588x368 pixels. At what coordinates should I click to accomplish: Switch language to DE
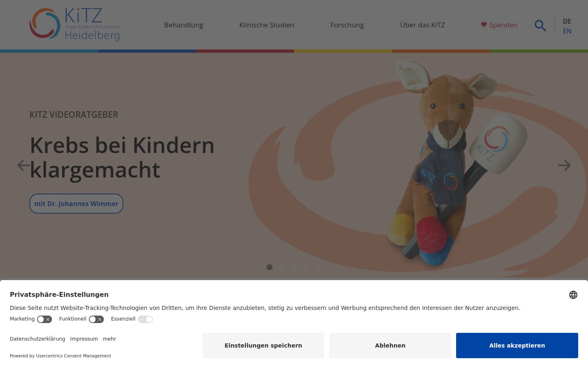(567, 21)
